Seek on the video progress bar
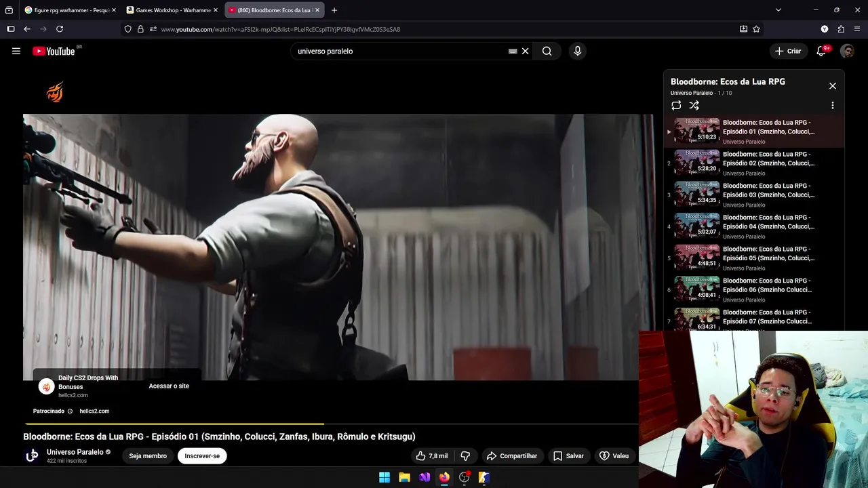 331,424
